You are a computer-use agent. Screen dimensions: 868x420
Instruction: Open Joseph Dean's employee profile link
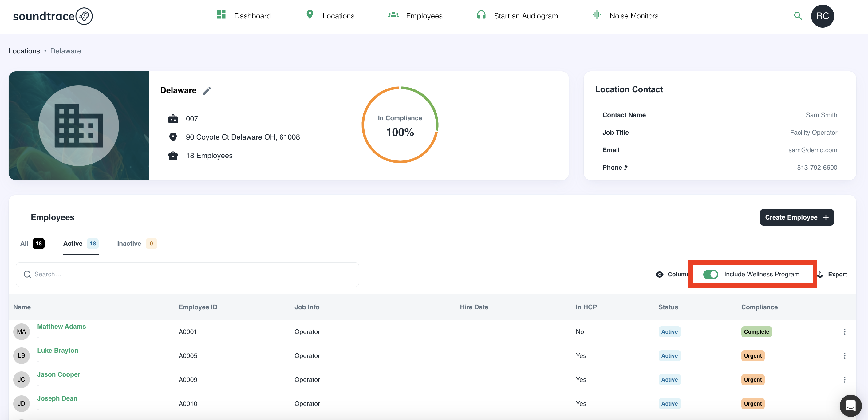pyautogui.click(x=57, y=398)
